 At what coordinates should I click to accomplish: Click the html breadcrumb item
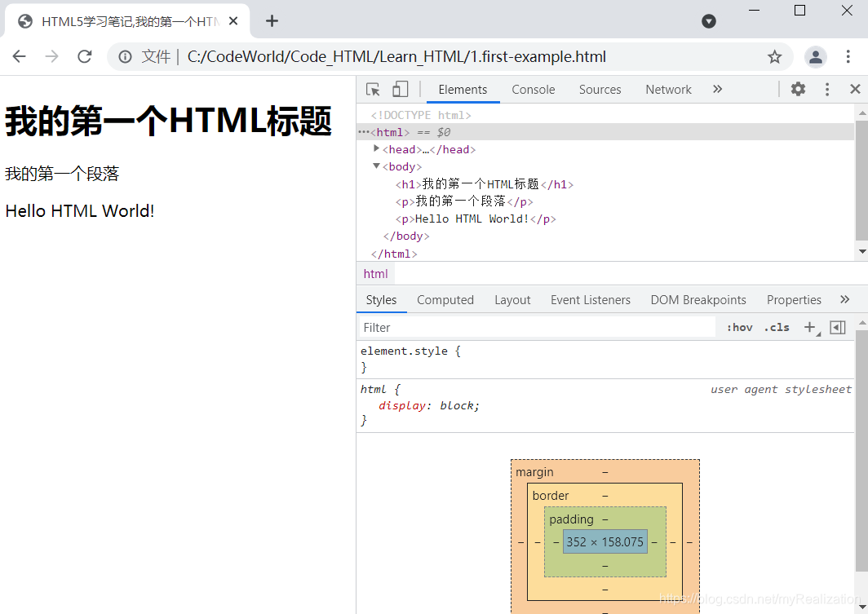click(x=376, y=274)
